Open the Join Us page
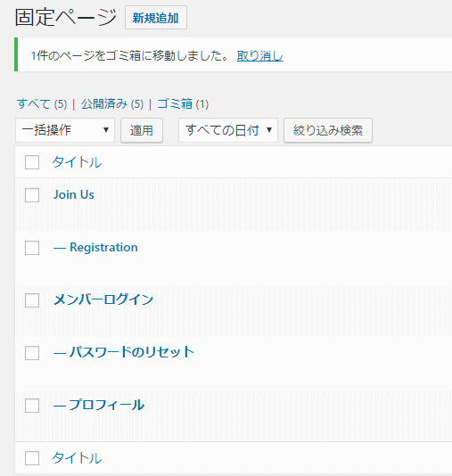The height and width of the screenshot is (476, 452). pos(74,194)
